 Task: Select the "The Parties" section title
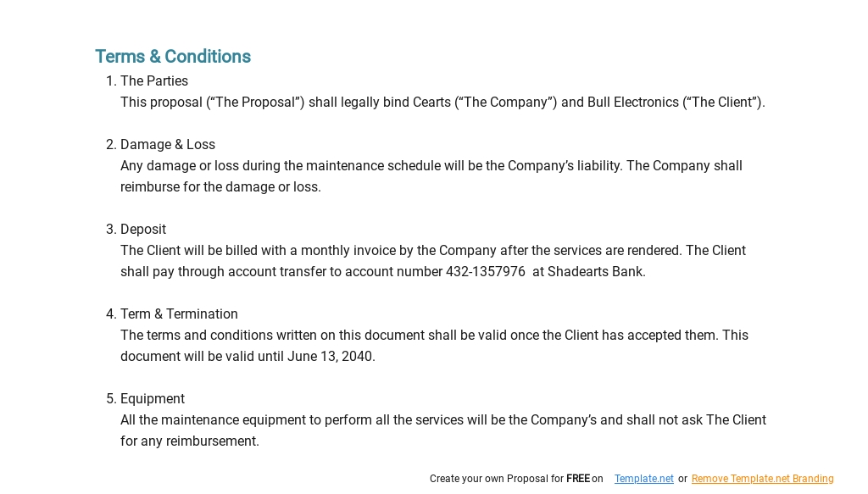154,81
